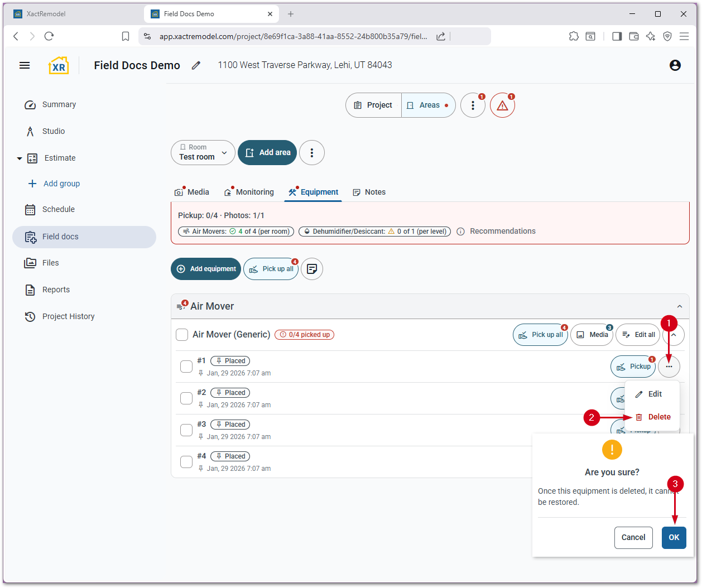The height and width of the screenshot is (588, 702).
Task: Click the browser reload page icon
Action: pos(49,36)
